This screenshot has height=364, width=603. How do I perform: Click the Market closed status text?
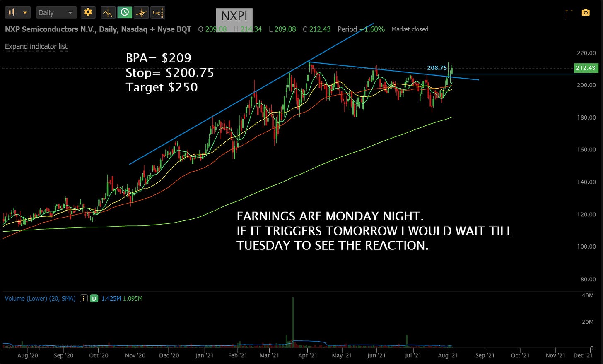pyautogui.click(x=410, y=29)
